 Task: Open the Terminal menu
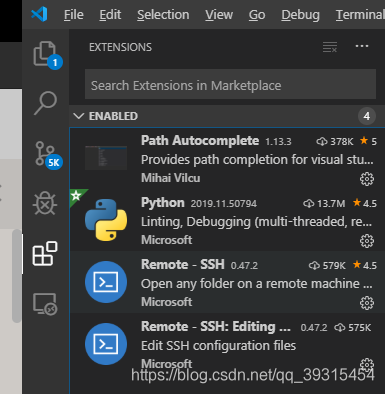(360, 15)
